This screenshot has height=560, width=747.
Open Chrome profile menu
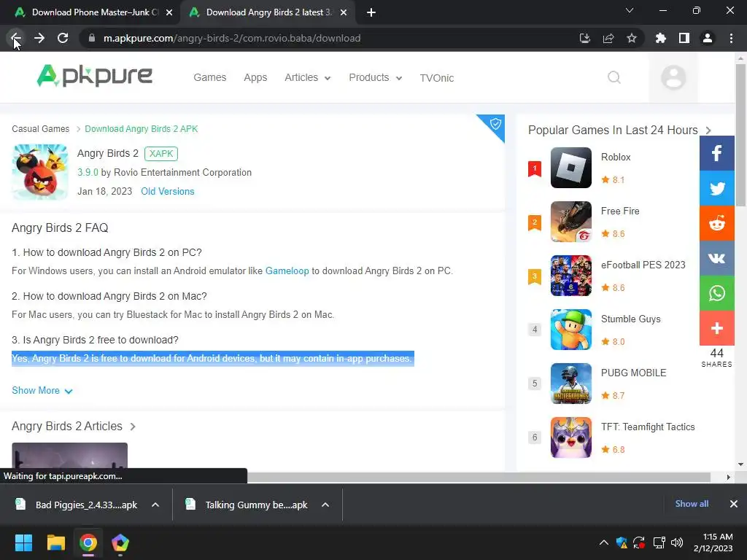(708, 38)
